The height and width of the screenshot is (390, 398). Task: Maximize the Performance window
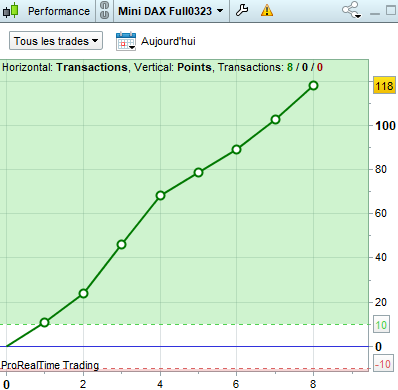tap(391, 10)
